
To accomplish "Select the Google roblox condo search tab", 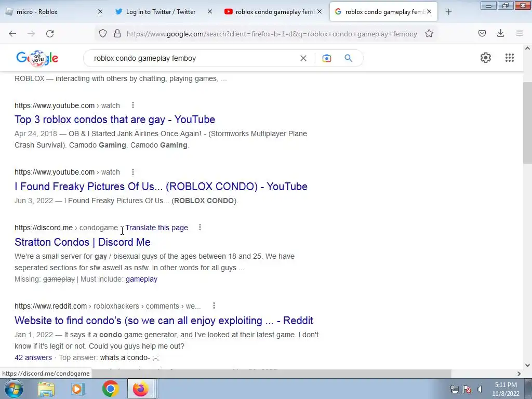I will point(383,12).
